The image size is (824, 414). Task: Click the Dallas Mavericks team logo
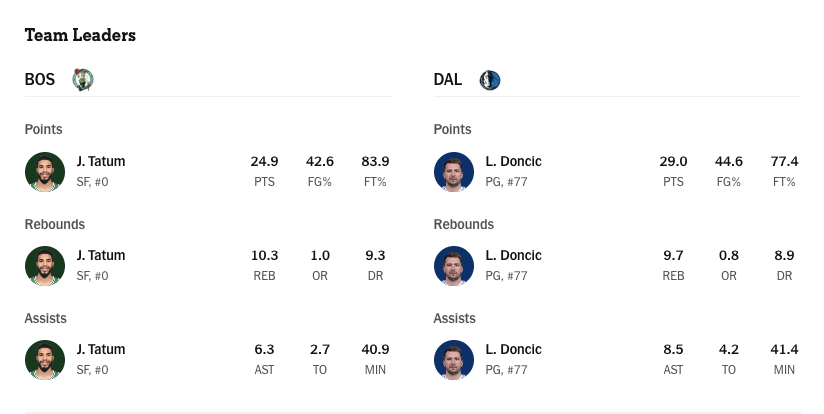click(x=490, y=80)
